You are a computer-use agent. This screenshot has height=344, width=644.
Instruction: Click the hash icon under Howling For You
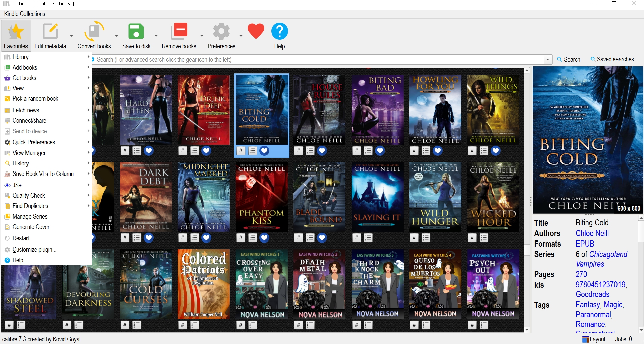[414, 151]
